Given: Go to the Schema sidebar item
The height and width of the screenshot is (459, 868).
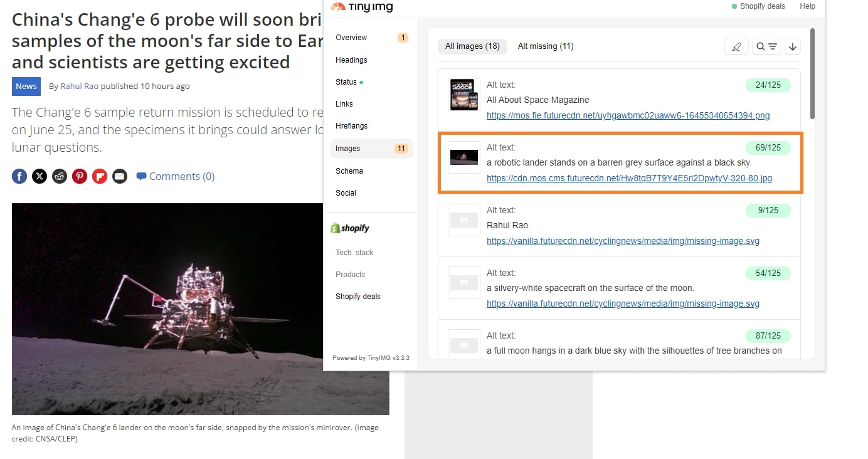Looking at the screenshot, I should (349, 171).
